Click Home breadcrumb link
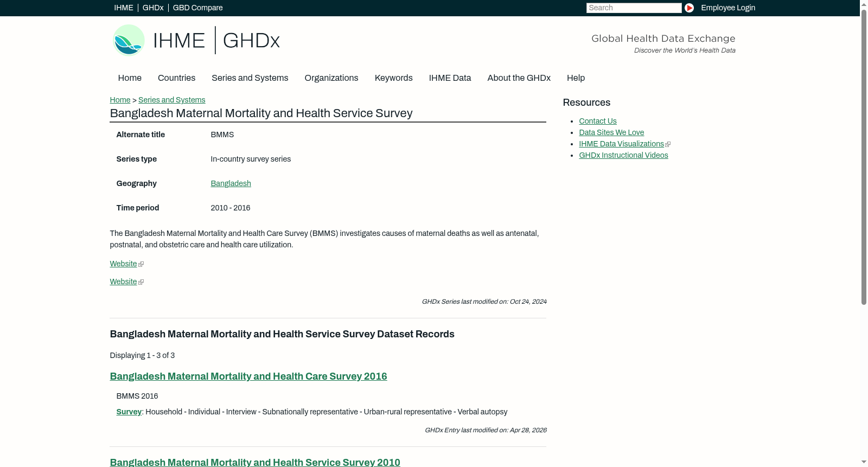The image size is (868, 467). coord(120,100)
